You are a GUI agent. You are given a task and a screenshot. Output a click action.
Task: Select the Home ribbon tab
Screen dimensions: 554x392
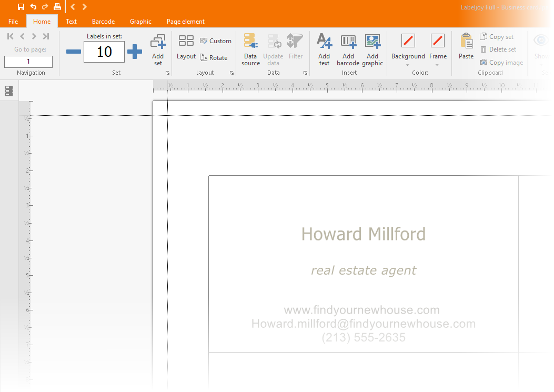tap(42, 22)
